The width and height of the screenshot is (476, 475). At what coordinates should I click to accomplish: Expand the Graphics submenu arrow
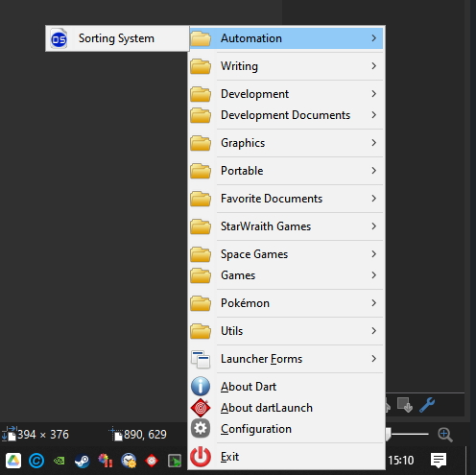pos(373,143)
